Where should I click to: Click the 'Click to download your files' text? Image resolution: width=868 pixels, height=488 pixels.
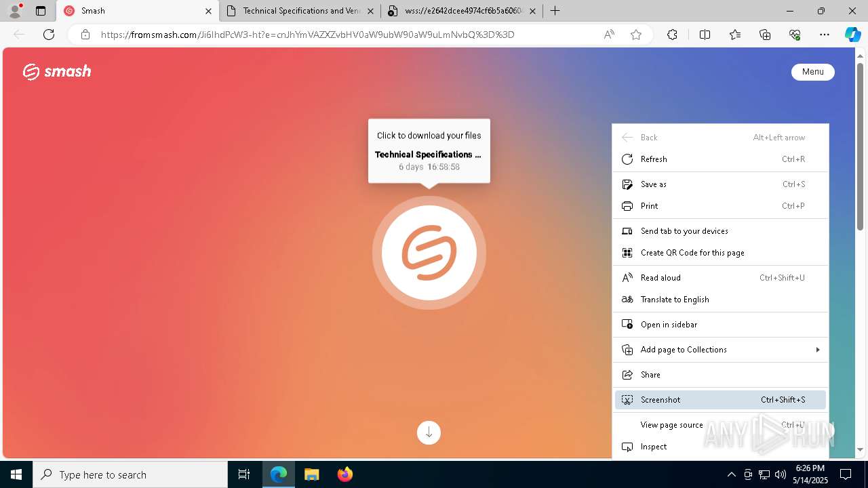tap(429, 136)
